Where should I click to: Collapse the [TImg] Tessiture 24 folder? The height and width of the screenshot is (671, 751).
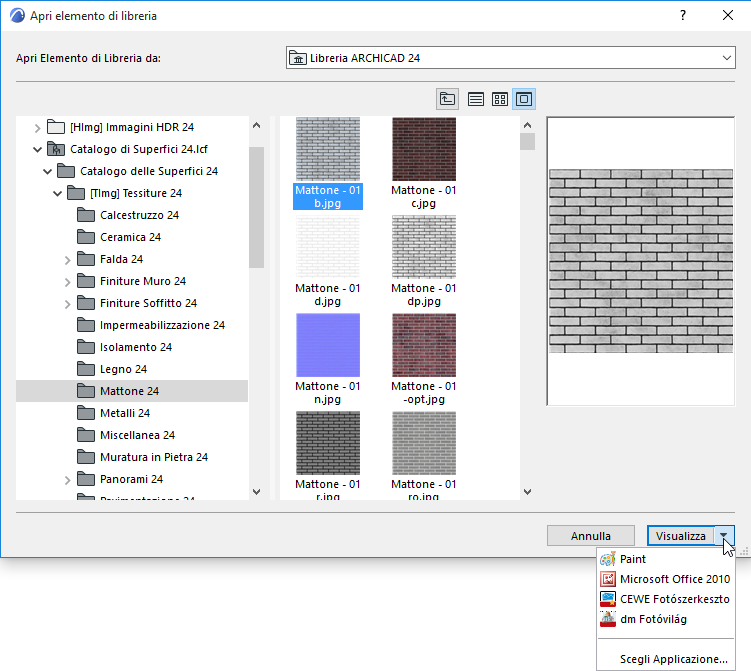[57, 193]
